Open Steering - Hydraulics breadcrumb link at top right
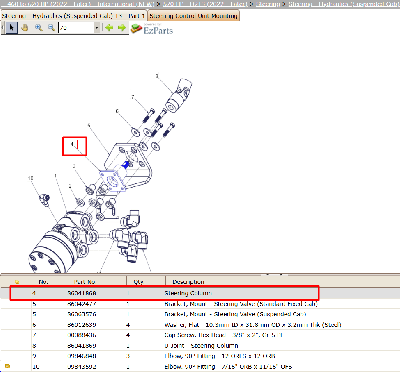Screen dimensions: 400x372 coord(344,4)
